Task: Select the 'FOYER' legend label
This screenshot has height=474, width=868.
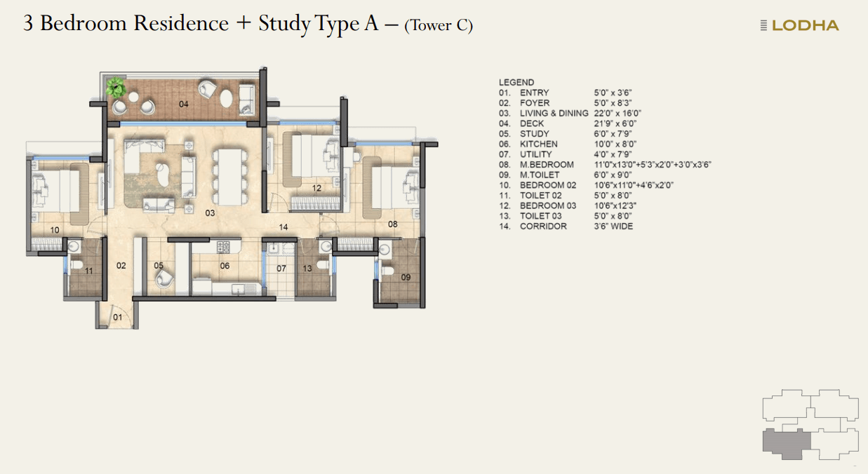Action: pyautogui.click(x=535, y=103)
